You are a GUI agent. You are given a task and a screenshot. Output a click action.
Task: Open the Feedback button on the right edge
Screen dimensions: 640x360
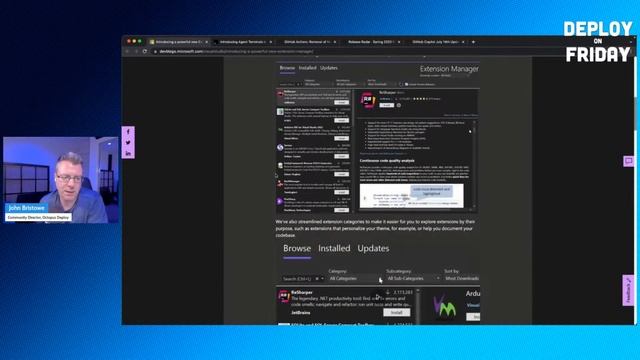click(628, 290)
